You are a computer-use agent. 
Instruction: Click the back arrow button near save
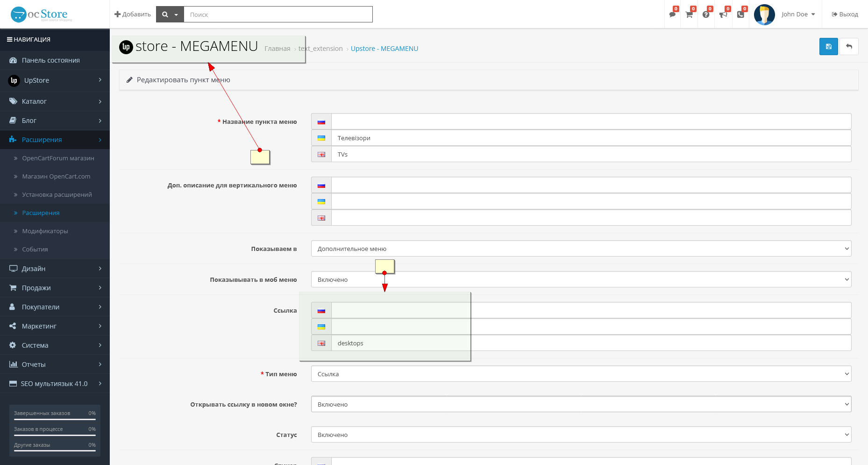click(849, 47)
